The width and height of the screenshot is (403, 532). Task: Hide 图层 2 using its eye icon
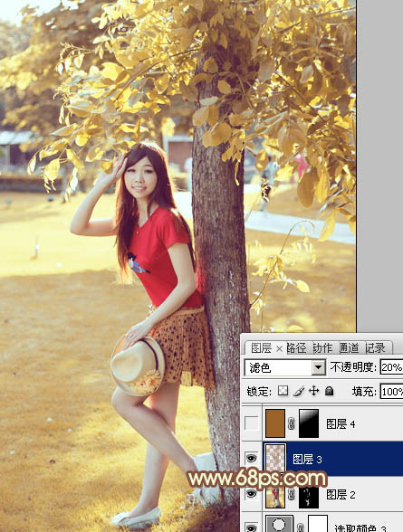tap(251, 494)
